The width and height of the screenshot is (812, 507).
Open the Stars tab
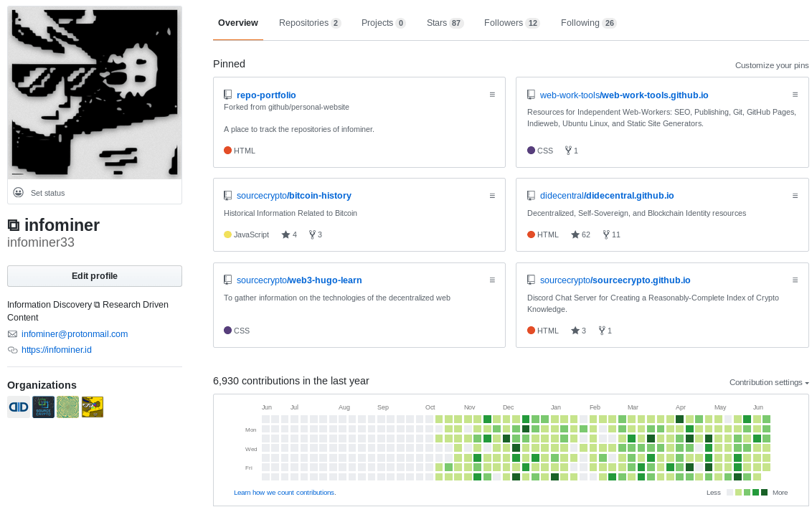tap(445, 23)
